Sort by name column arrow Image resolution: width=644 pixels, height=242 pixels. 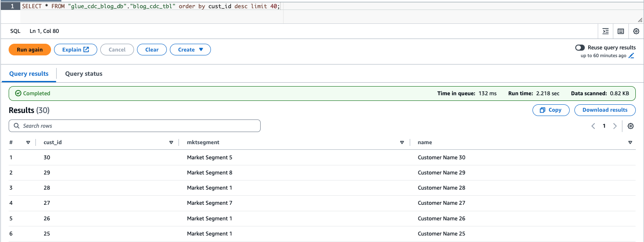630,142
